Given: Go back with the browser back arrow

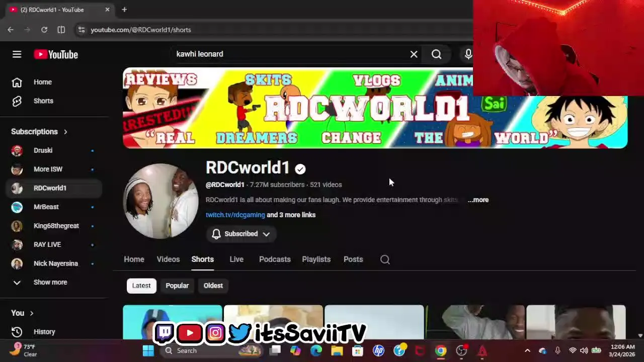Looking at the screenshot, I should (x=11, y=30).
